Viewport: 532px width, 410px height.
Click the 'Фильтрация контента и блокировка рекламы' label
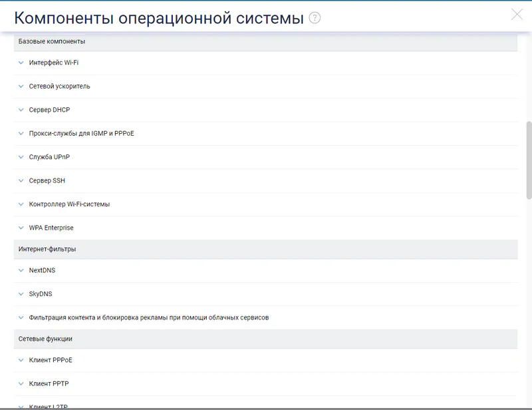[x=149, y=317]
